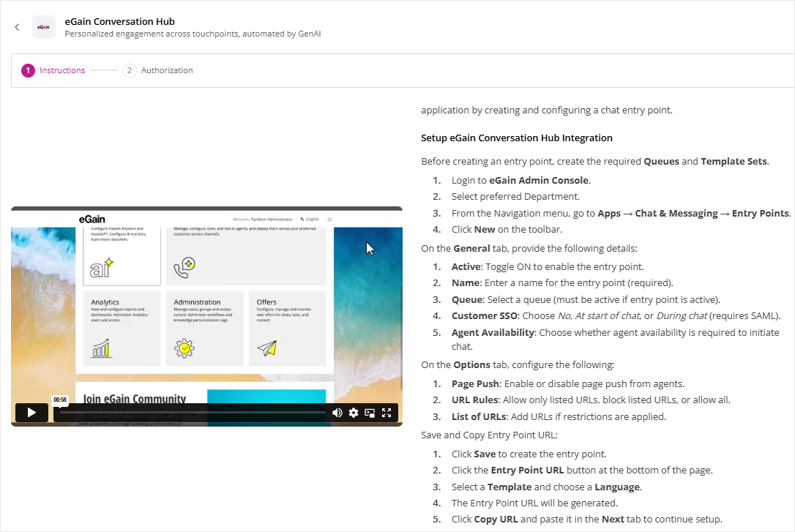Viewport: 795px width, 532px height.
Task: Click the back arrow in the header
Action: (17, 27)
